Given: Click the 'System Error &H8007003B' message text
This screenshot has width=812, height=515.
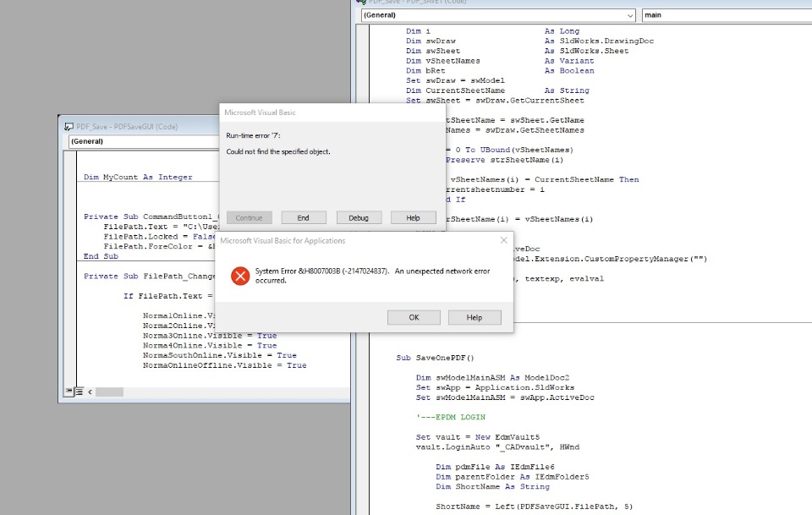Looking at the screenshot, I should click(372, 276).
